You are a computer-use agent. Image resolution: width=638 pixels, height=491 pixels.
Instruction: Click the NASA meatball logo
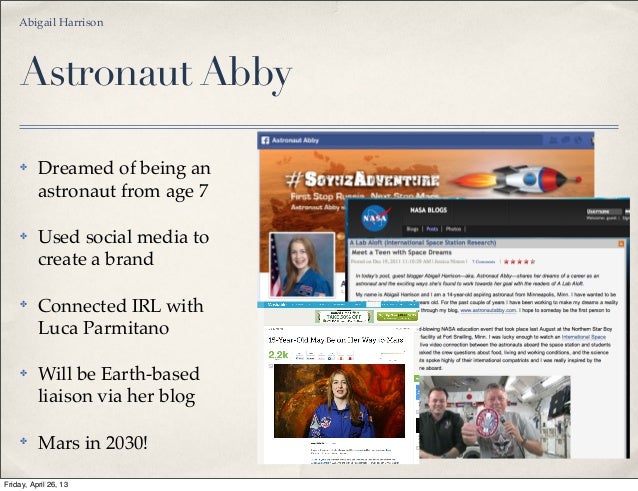[x=376, y=218]
